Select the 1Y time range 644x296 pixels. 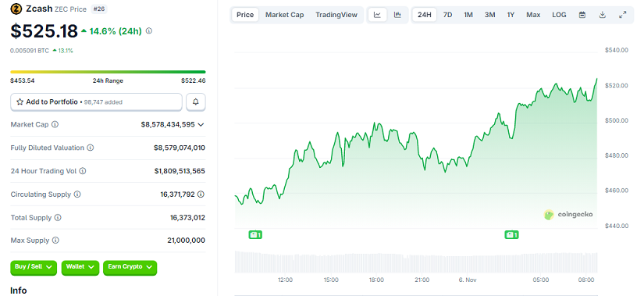511,15
